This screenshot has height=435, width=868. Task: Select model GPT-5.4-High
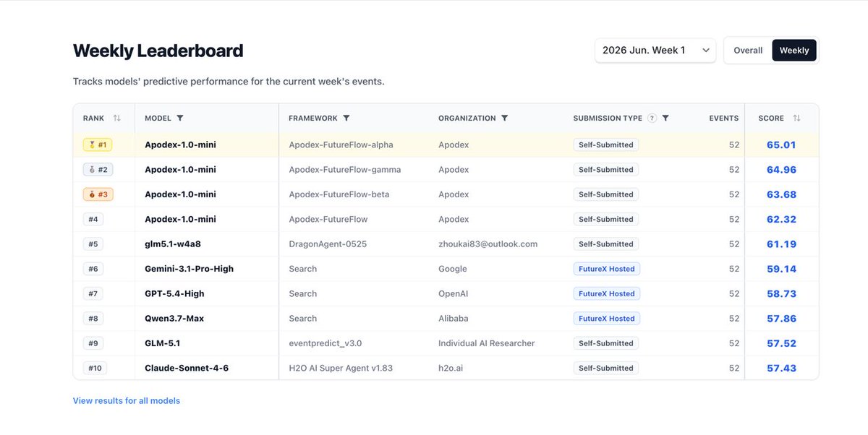(174, 293)
